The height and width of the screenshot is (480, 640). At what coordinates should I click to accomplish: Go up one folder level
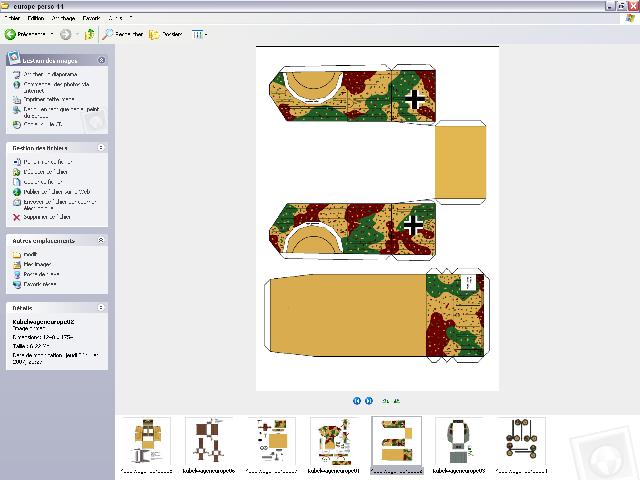(x=89, y=34)
